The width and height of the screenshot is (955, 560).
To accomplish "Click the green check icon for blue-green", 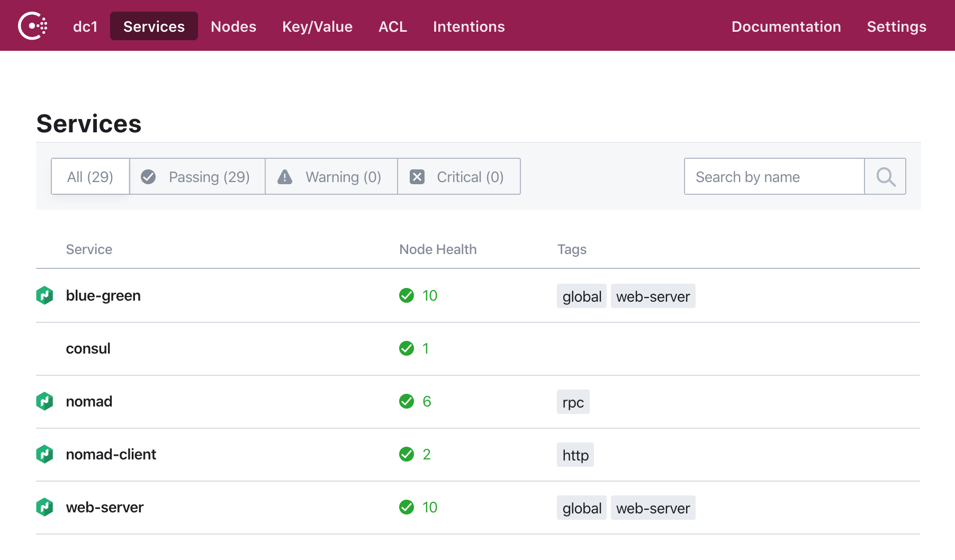I will click(407, 295).
